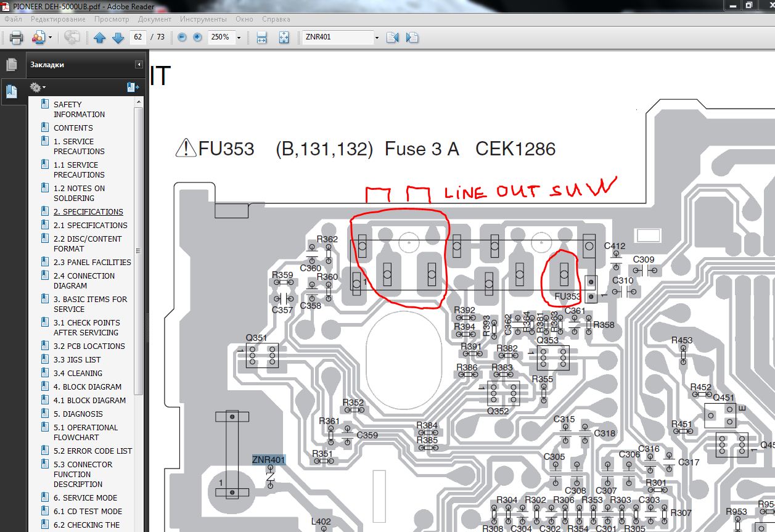Screen dimensions: 775x532
Task: Open the Окно menu
Action: [x=244, y=19]
